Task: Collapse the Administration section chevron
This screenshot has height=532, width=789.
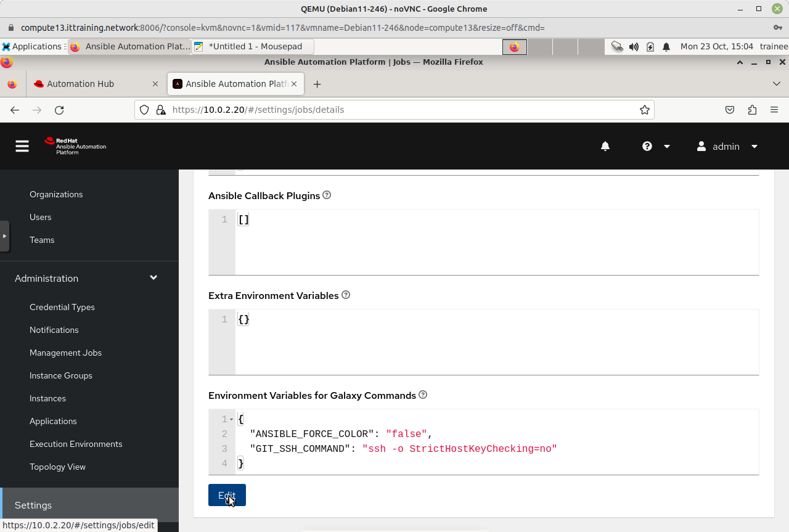Action: tap(153, 278)
